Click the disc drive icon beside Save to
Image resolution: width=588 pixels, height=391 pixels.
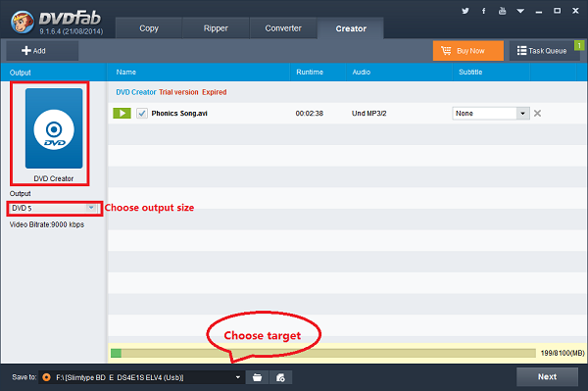click(46, 377)
